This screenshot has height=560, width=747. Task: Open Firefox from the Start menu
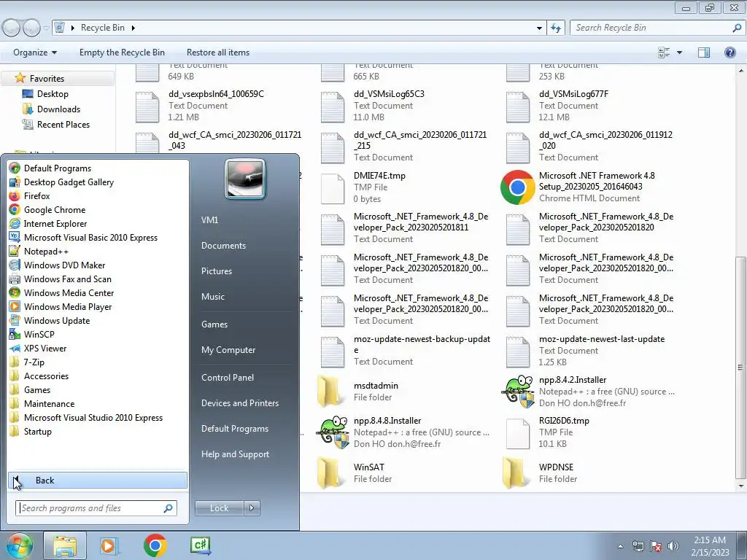[29, 195]
